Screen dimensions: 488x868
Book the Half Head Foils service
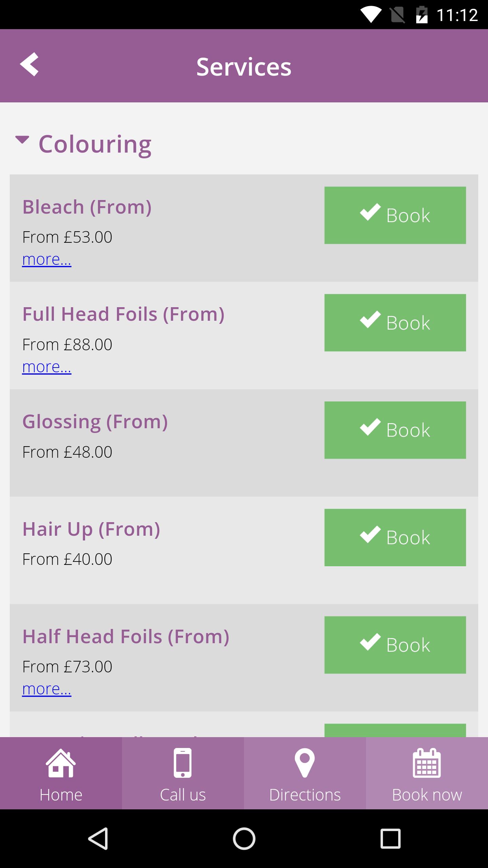395,645
